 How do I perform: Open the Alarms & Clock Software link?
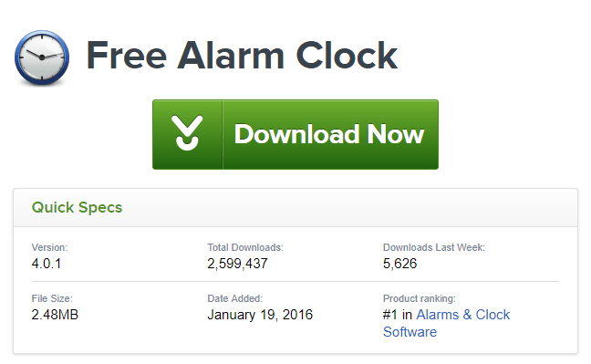(x=446, y=323)
